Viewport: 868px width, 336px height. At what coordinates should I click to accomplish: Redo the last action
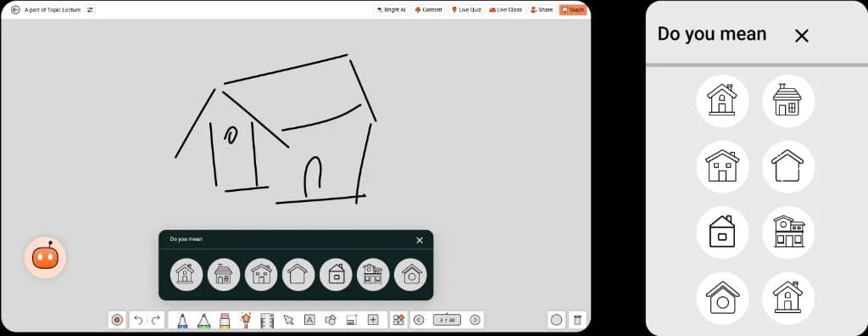point(156,320)
